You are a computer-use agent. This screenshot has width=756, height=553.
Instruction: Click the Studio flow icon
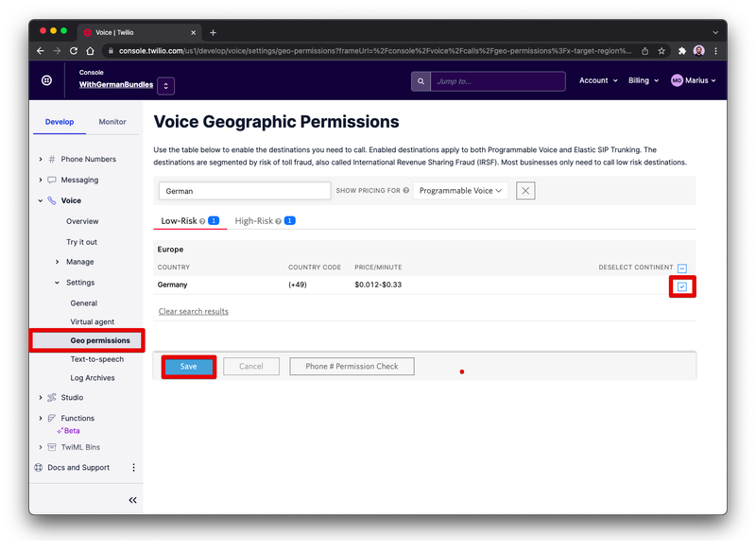point(52,398)
